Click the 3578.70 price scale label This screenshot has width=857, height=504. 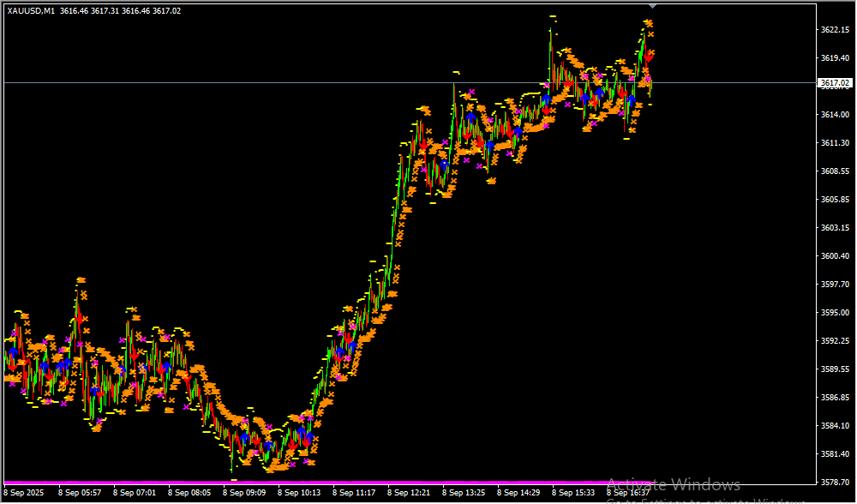[834, 482]
